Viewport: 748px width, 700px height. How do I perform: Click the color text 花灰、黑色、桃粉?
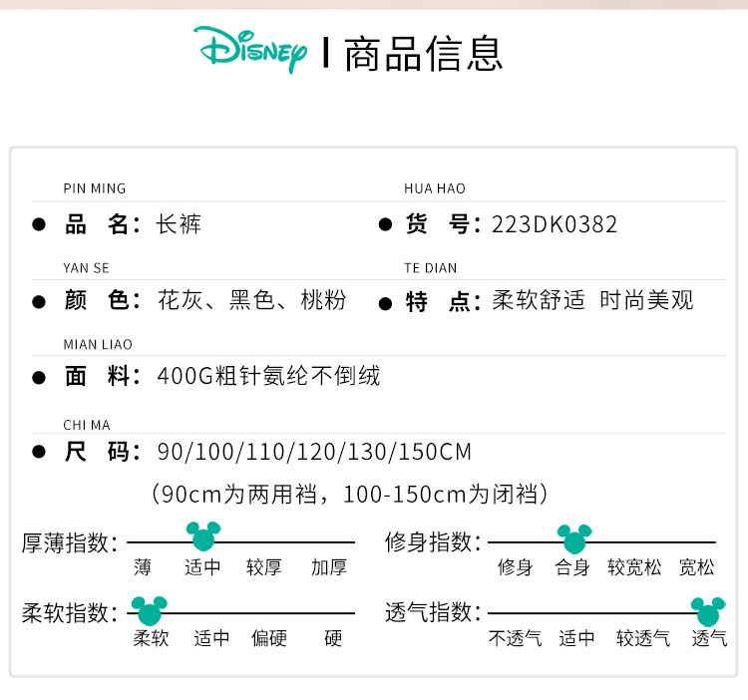tap(252, 301)
